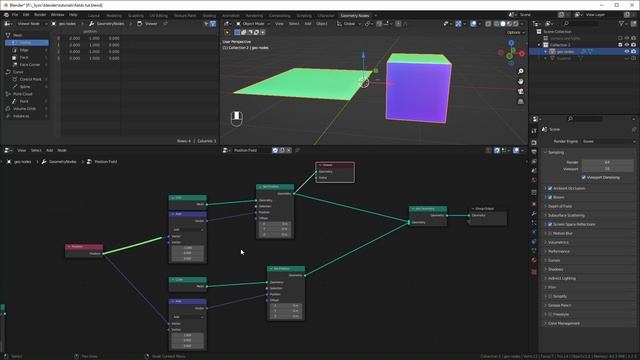Enable Motion Blur checkbox
The image size is (640, 360).
(x=550, y=233)
